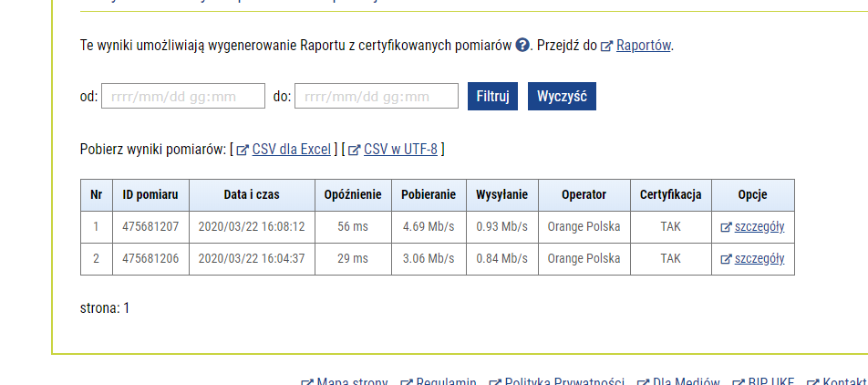Click external link icon beside CSV dla Excel

point(243,151)
